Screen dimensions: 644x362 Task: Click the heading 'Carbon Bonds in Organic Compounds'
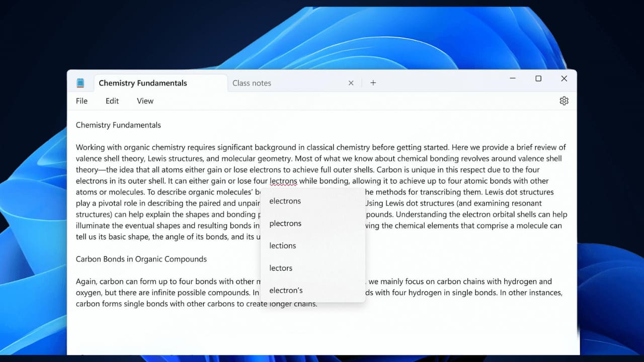click(x=141, y=259)
